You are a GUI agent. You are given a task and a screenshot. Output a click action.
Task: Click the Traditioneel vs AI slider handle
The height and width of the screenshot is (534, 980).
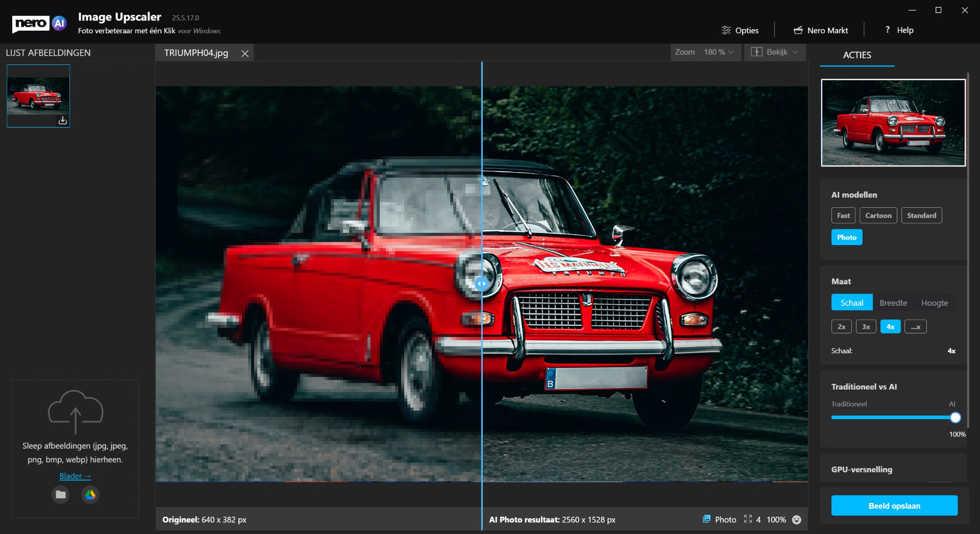(x=955, y=418)
